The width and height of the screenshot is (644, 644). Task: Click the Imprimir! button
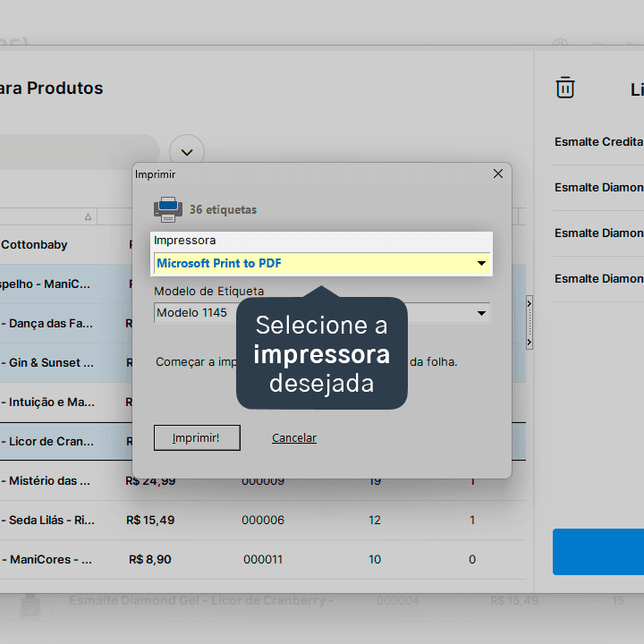[x=197, y=437]
